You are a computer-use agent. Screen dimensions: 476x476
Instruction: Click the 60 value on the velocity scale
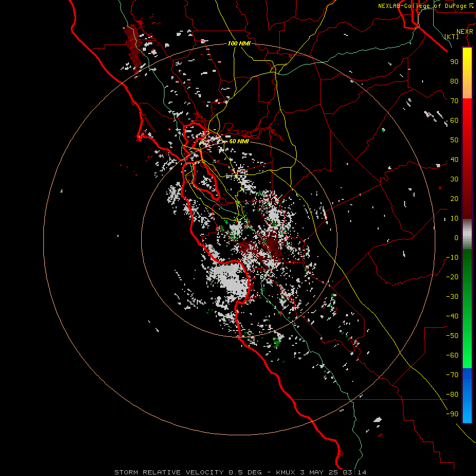454,120
